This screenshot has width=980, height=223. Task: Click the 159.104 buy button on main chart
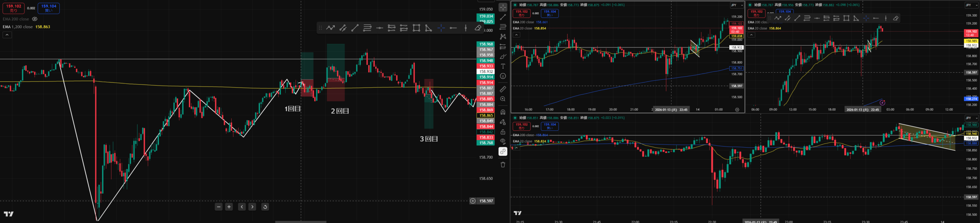[x=49, y=8]
